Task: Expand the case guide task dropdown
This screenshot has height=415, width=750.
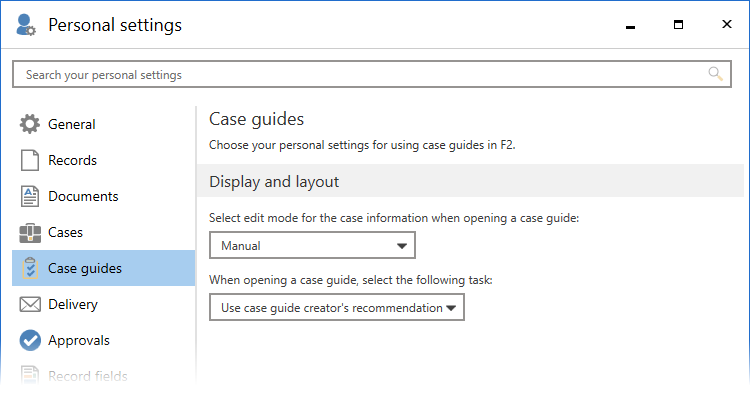Action: [337, 308]
